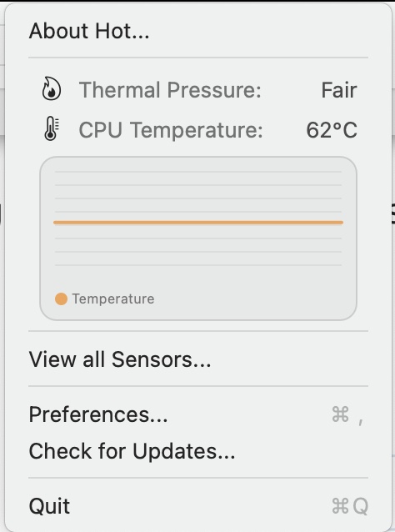Screen dimensions: 395x532
Task: Click the temperature chart panel
Action: pyautogui.click(x=198, y=238)
